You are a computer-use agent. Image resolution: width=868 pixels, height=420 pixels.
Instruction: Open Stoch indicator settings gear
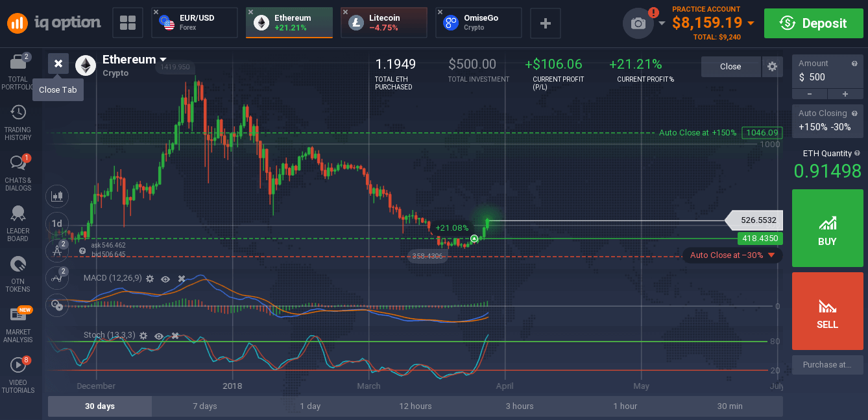click(143, 336)
